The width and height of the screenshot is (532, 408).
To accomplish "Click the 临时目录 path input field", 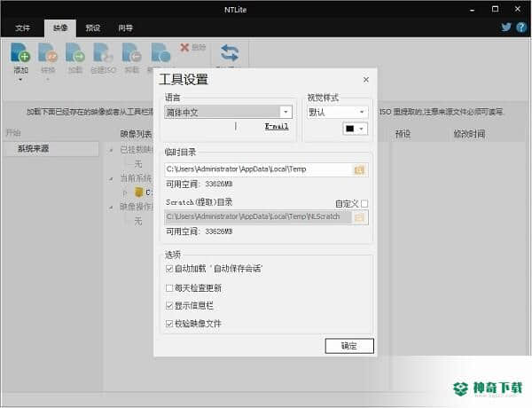I will tap(259, 169).
